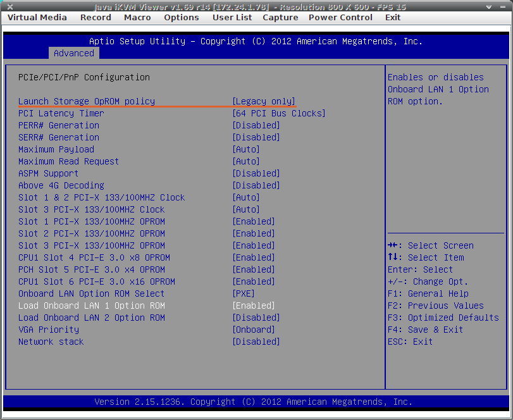Viewport: 513px width, 420px height.
Task: Select CPU1 Slot 6 PCI-E 3.0 x16 OPROM
Action: pos(96,281)
